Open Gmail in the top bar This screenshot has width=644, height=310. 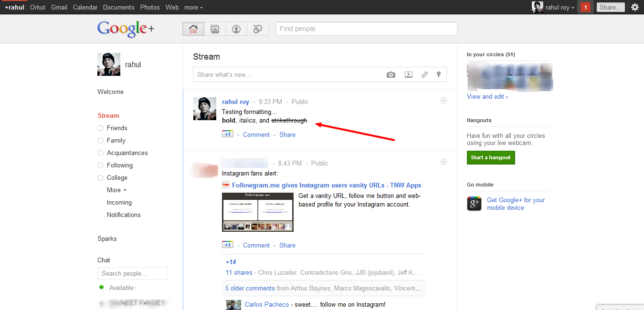pyautogui.click(x=59, y=7)
